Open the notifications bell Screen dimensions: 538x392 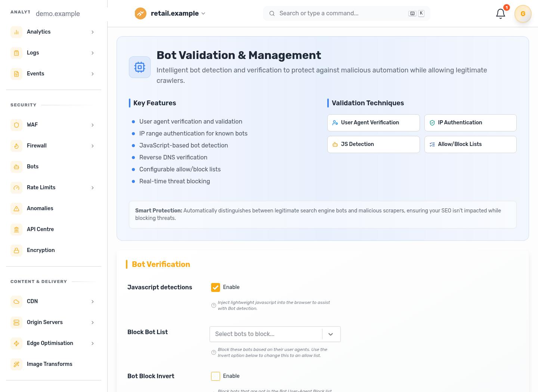tap(501, 14)
